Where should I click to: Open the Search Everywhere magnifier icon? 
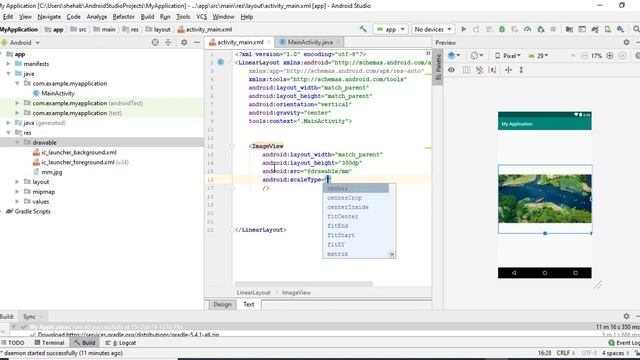636,29
